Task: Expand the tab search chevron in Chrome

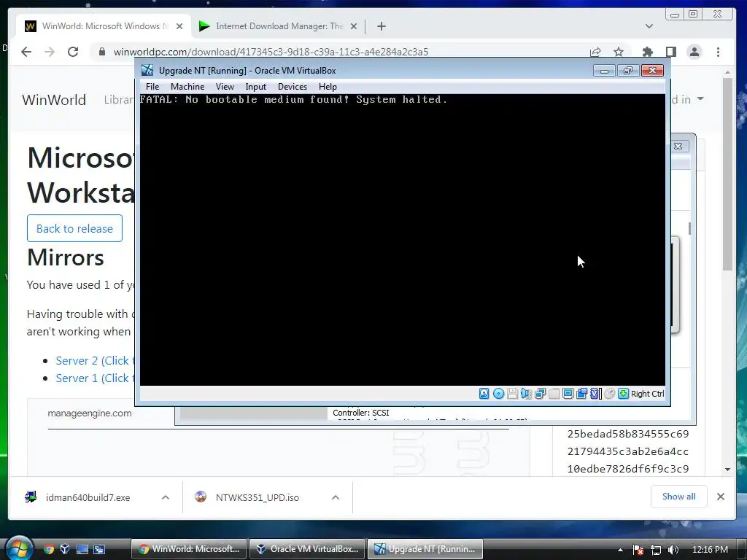Action: 649,26
